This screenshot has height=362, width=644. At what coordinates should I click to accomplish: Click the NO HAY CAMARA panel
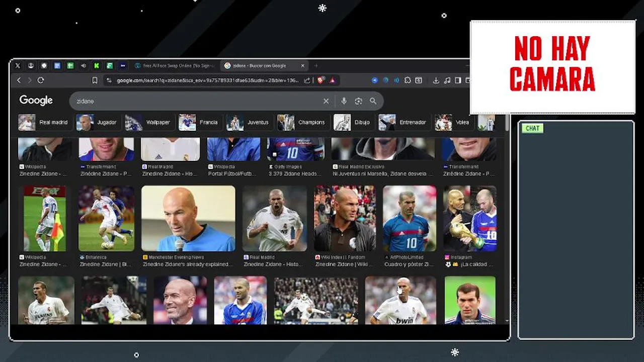click(x=552, y=67)
